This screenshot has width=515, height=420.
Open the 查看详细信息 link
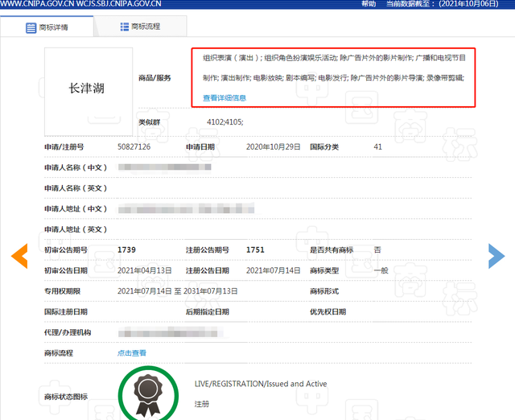(225, 97)
